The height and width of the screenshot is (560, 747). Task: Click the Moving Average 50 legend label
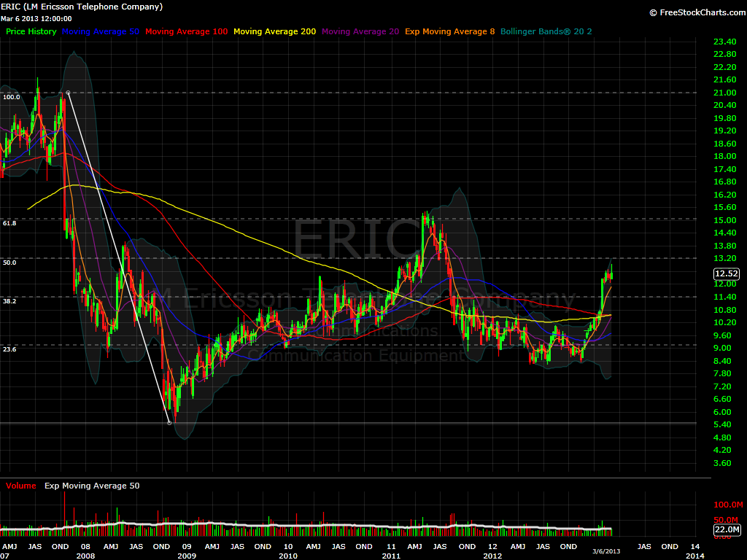tap(101, 32)
